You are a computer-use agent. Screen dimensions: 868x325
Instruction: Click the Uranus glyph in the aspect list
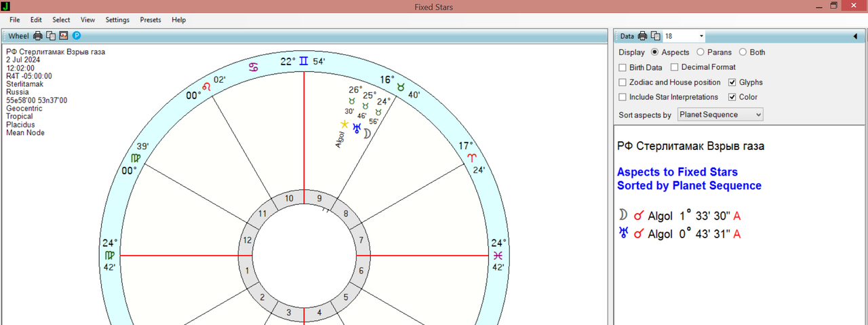click(x=623, y=233)
